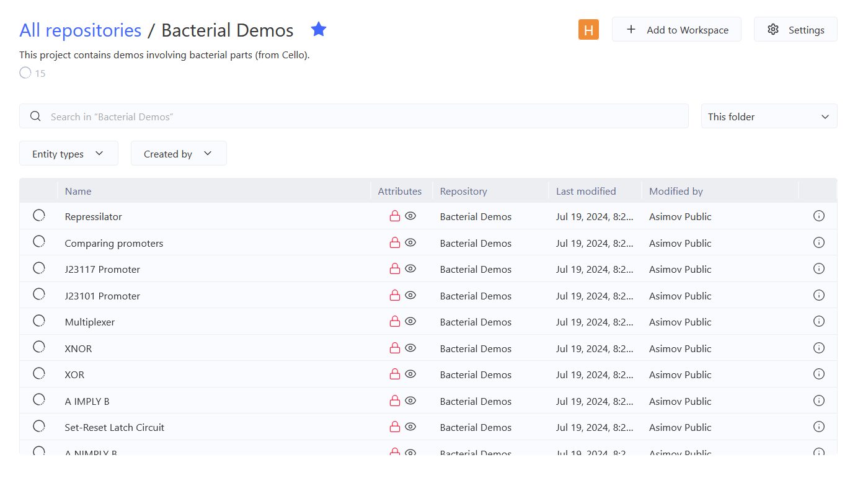Screen dimensions: 868x478
Task: Click the Settings gear button
Action: [795, 30]
